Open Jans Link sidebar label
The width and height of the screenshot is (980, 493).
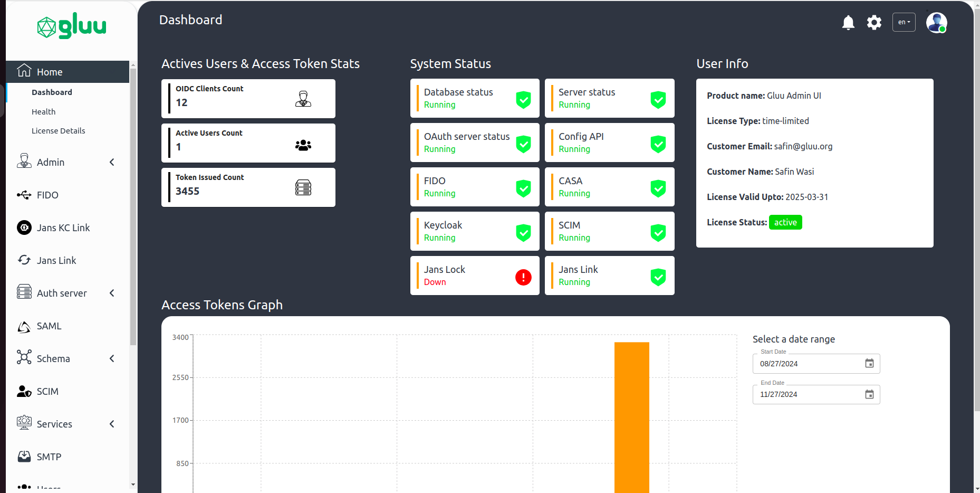click(56, 261)
